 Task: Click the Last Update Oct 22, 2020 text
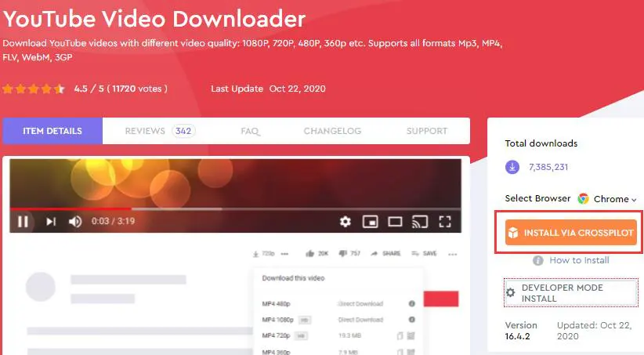point(268,89)
